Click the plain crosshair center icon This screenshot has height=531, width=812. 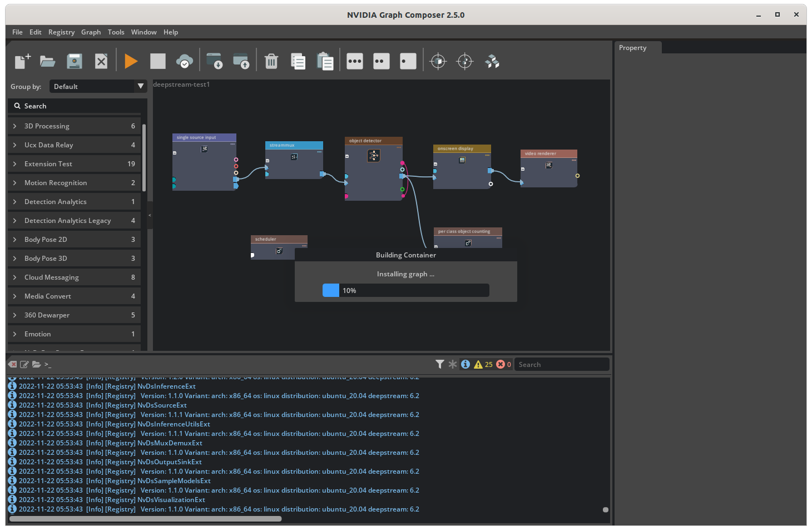[x=465, y=61]
